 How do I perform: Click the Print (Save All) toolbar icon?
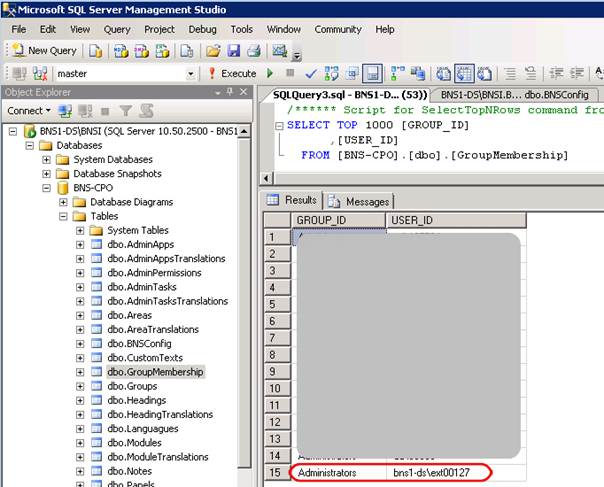[253, 50]
